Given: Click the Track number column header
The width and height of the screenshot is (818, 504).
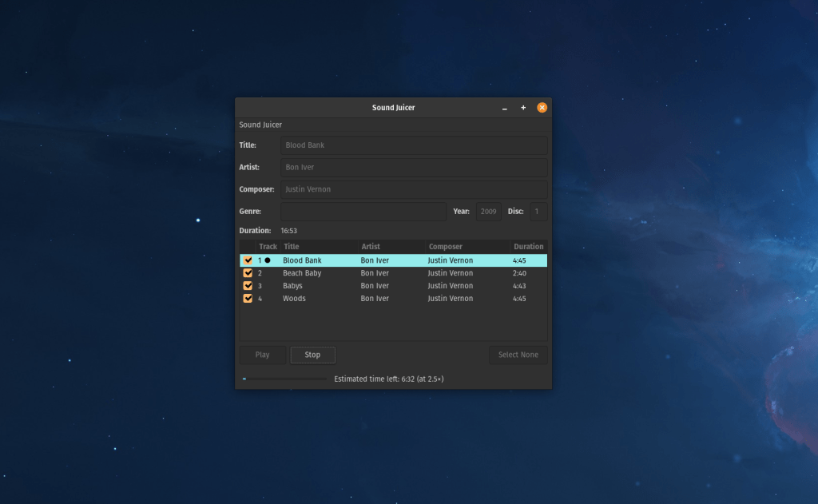Looking at the screenshot, I should point(268,247).
